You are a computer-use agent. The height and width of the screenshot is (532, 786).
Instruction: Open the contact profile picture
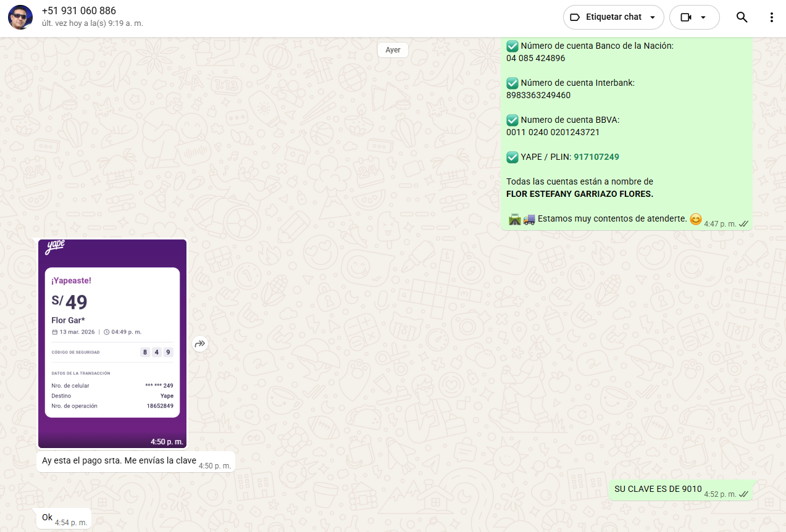point(20,17)
